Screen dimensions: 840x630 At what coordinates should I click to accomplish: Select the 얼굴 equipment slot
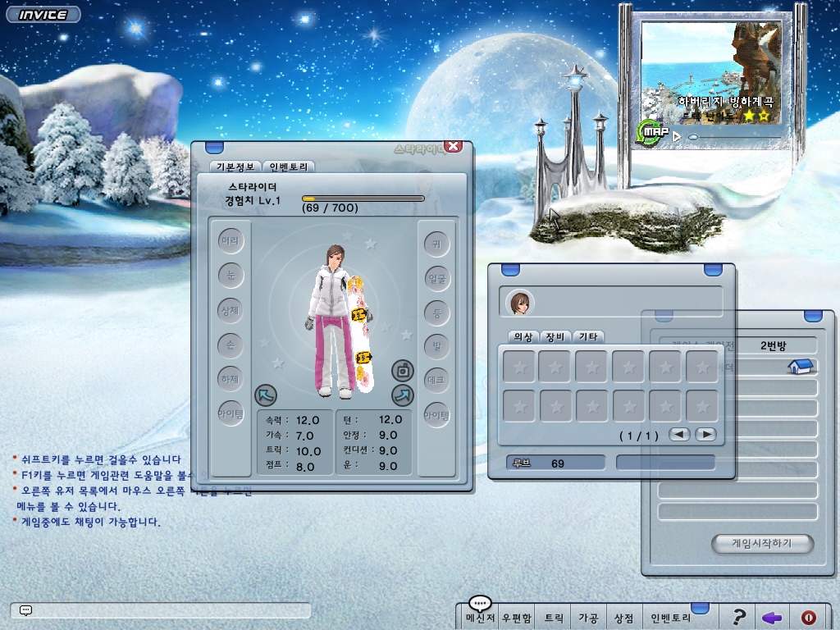click(x=436, y=279)
